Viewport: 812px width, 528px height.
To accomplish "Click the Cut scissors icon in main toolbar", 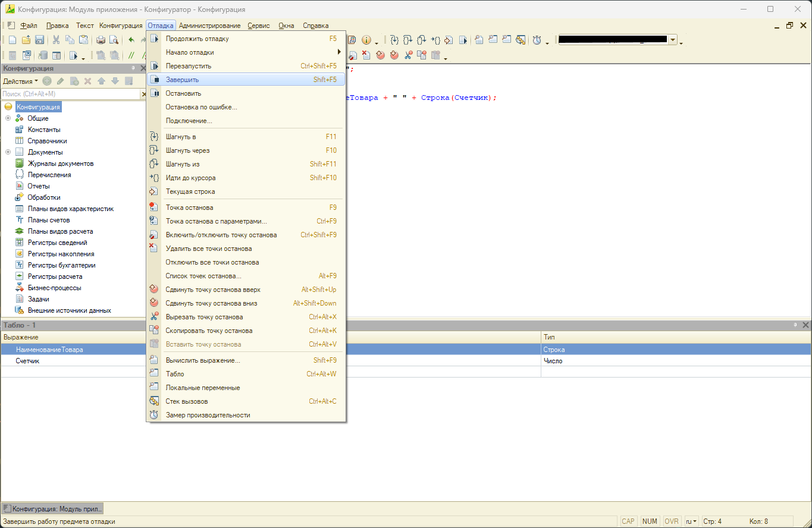I will point(56,40).
